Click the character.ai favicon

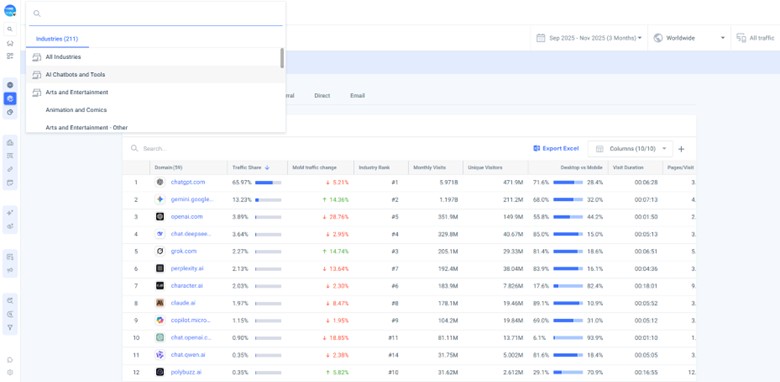pos(160,286)
